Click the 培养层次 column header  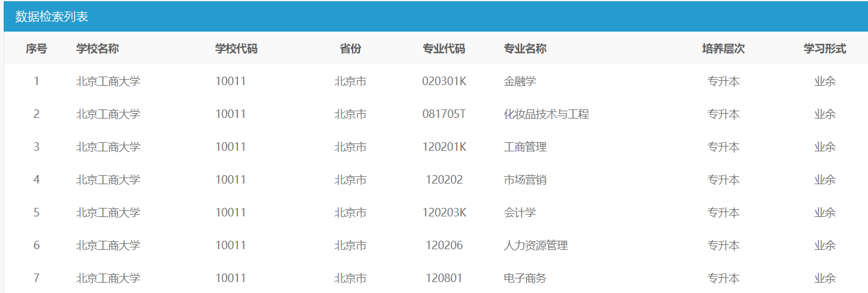click(724, 49)
